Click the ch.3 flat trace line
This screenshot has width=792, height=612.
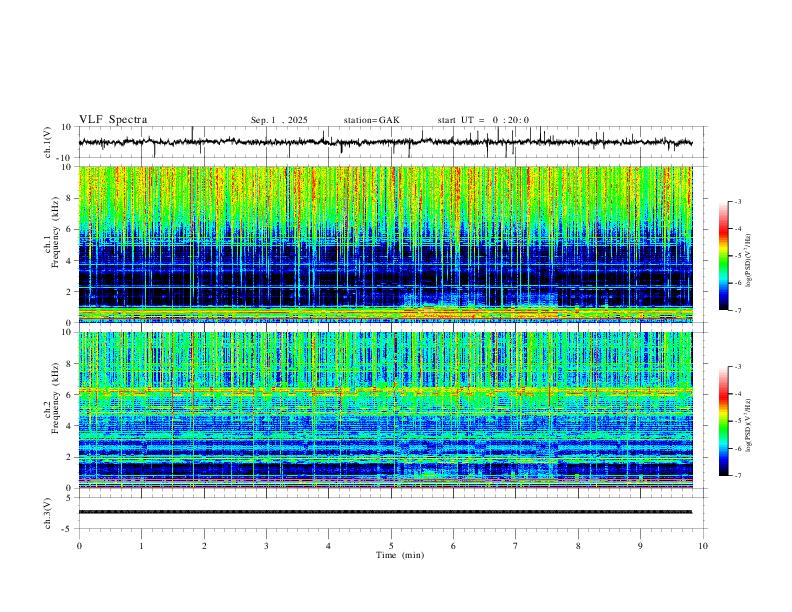pos(386,512)
